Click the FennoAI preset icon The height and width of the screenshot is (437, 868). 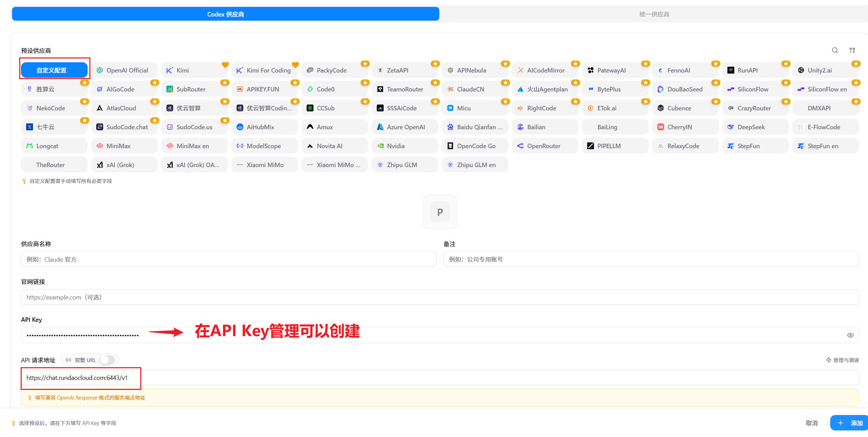(661, 70)
